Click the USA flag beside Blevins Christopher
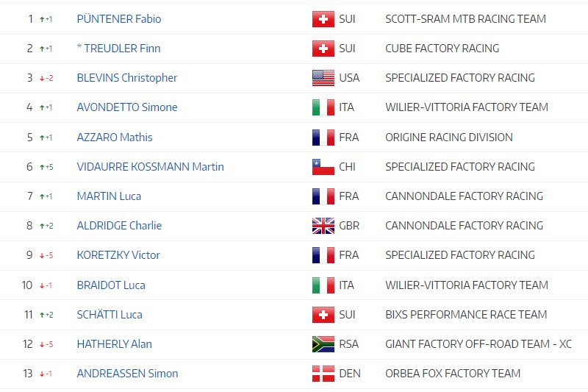Viewport: 588px width, 392px height. (x=323, y=78)
